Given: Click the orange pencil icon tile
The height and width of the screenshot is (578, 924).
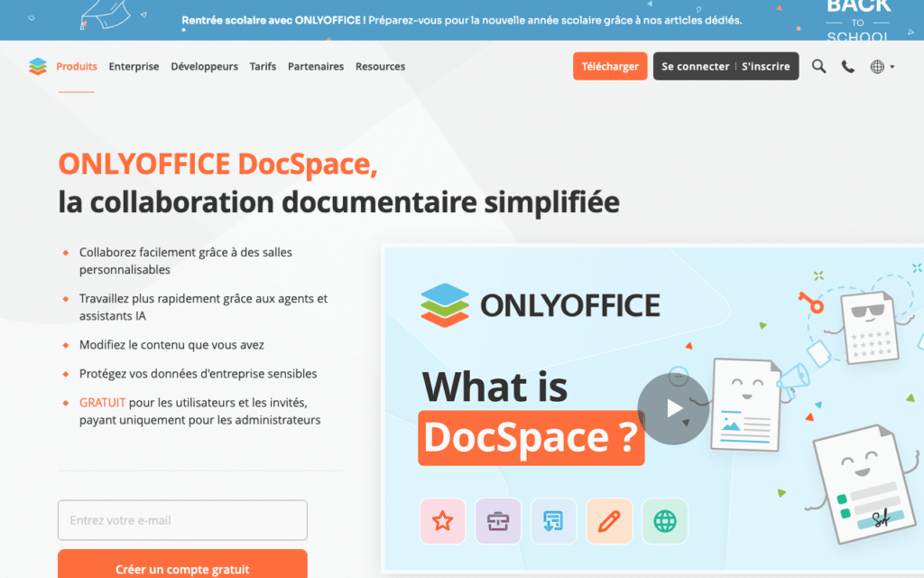Looking at the screenshot, I should pyautogui.click(x=609, y=521).
